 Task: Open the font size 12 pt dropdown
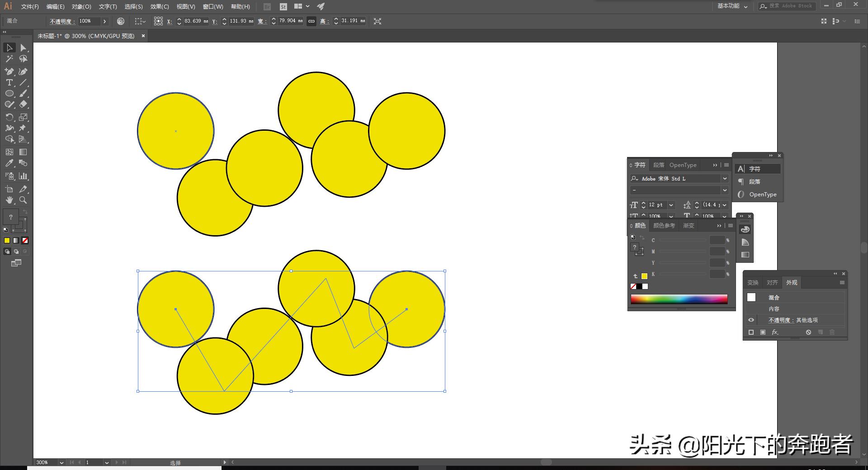[671, 205]
